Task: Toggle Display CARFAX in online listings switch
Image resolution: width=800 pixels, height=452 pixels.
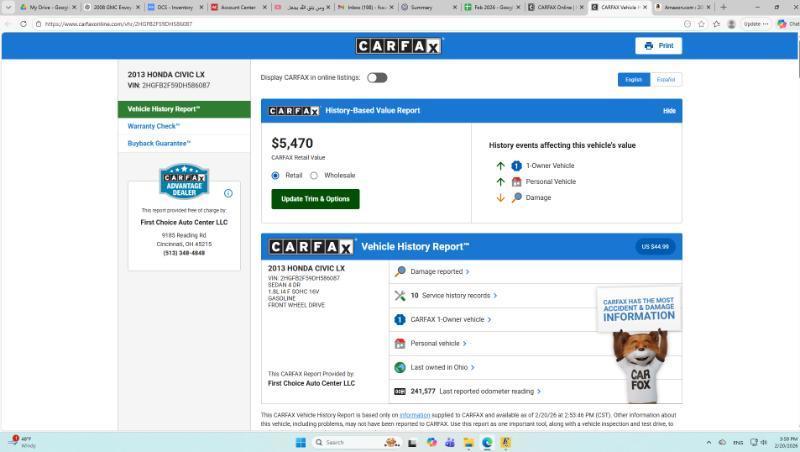Action: pyautogui.click(x=377, y=77)
